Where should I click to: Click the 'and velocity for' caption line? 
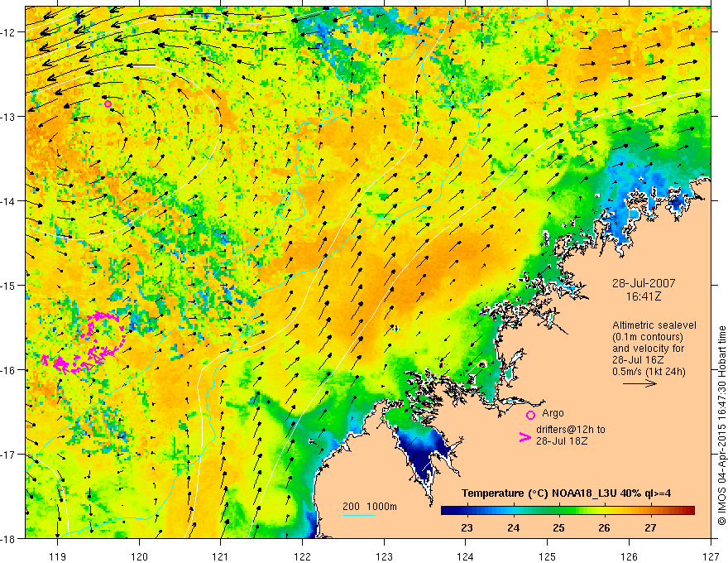point(648,349)
